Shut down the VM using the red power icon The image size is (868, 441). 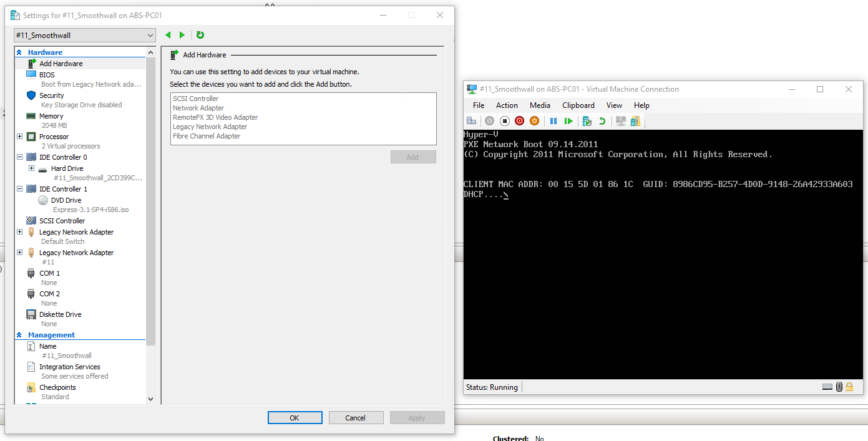[519, 121]
